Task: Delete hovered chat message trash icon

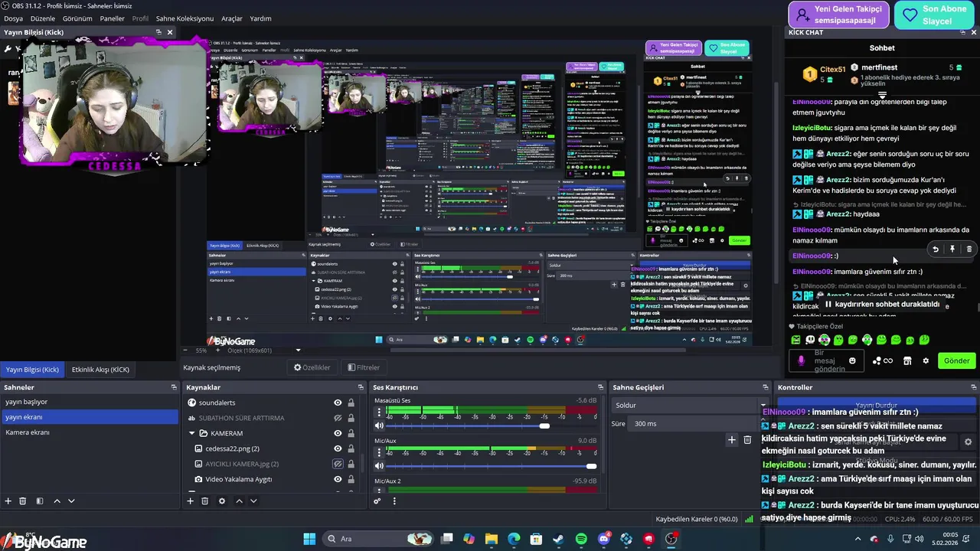Action: point(969,249)
